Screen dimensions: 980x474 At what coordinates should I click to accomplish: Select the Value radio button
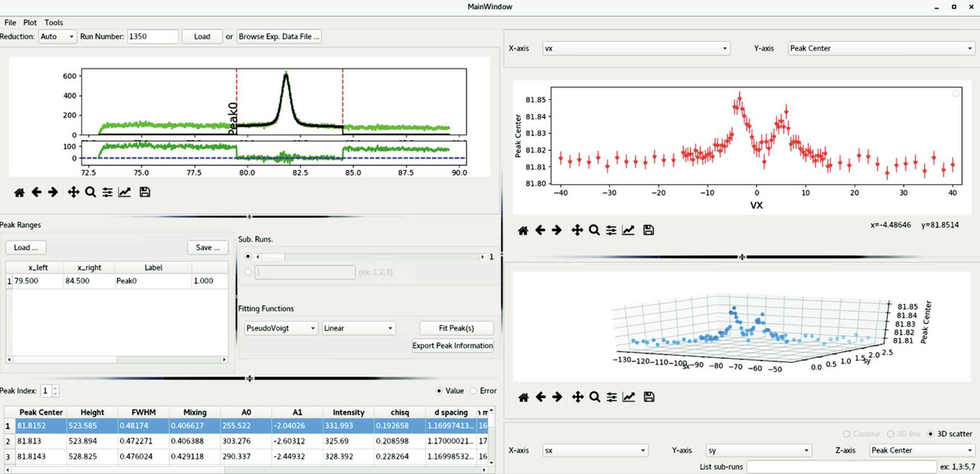coord(439,391)
